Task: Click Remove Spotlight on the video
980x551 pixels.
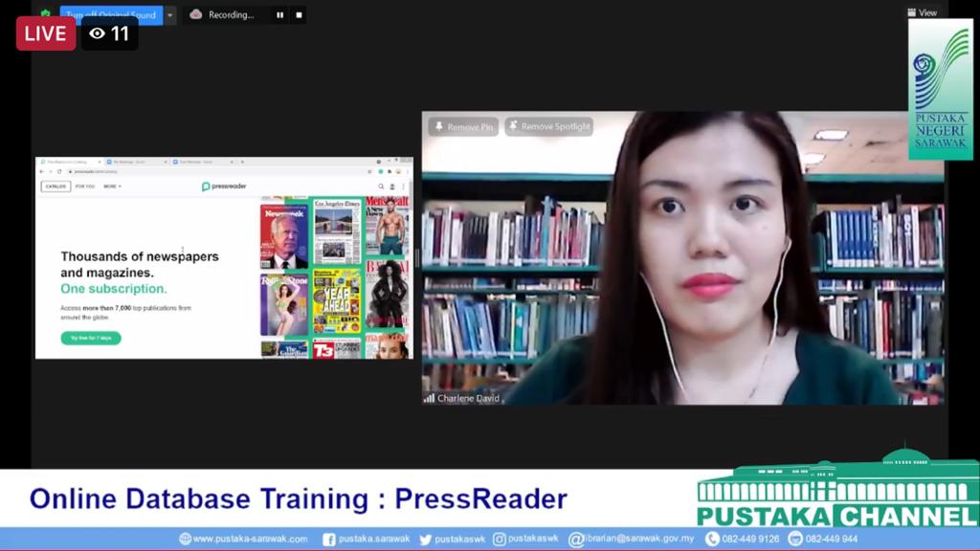Action: point(548,126)
